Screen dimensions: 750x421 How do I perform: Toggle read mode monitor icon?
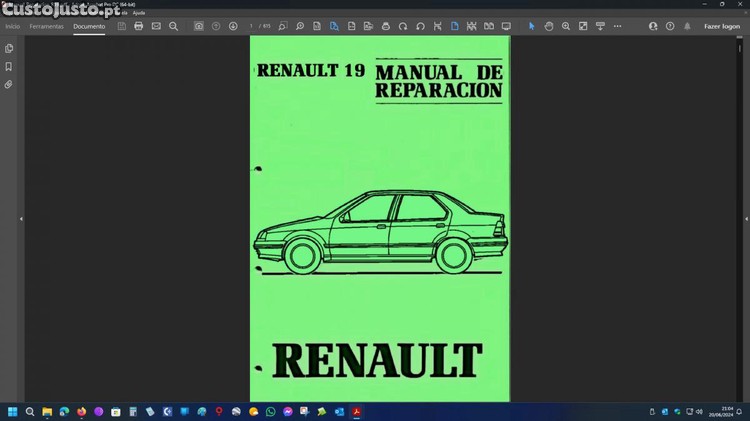[505, 26]
